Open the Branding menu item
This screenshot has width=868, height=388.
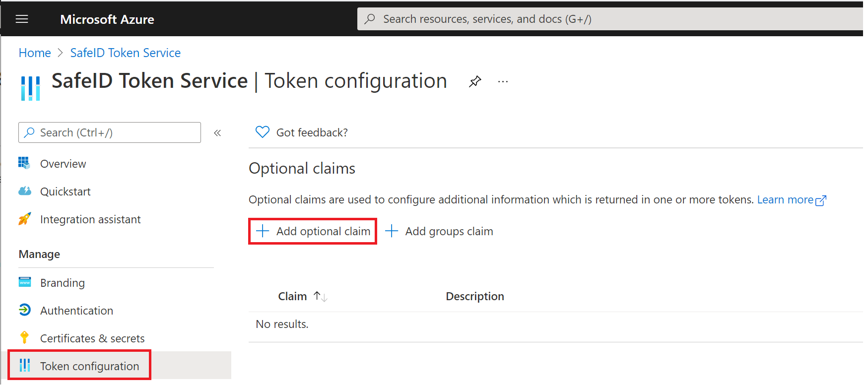coord(63,283)
